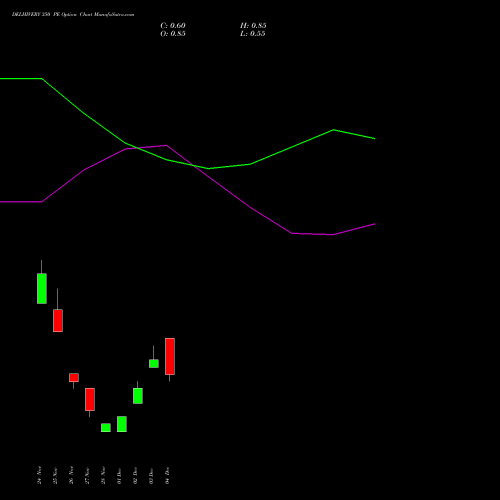The image size is (500, 500).
Task: Click the DELHIVERY PE Option chart title
Action: pos(73,15)
